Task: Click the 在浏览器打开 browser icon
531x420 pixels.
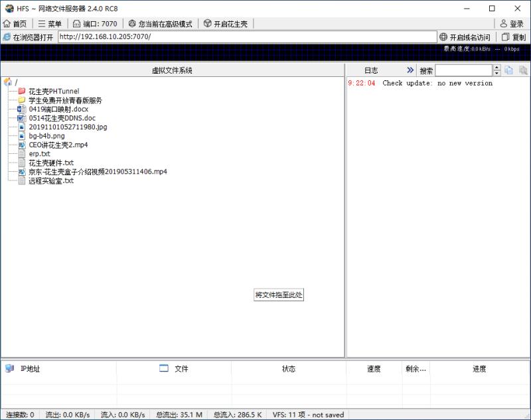Action: tap(7, 36)
